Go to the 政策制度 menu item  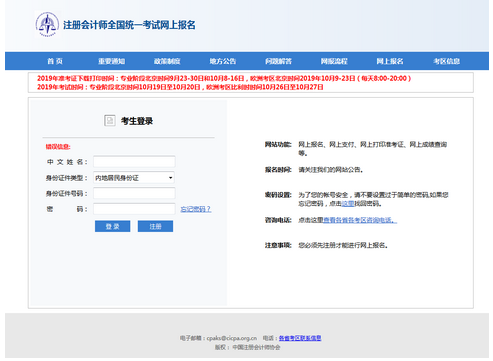point(167,61)
